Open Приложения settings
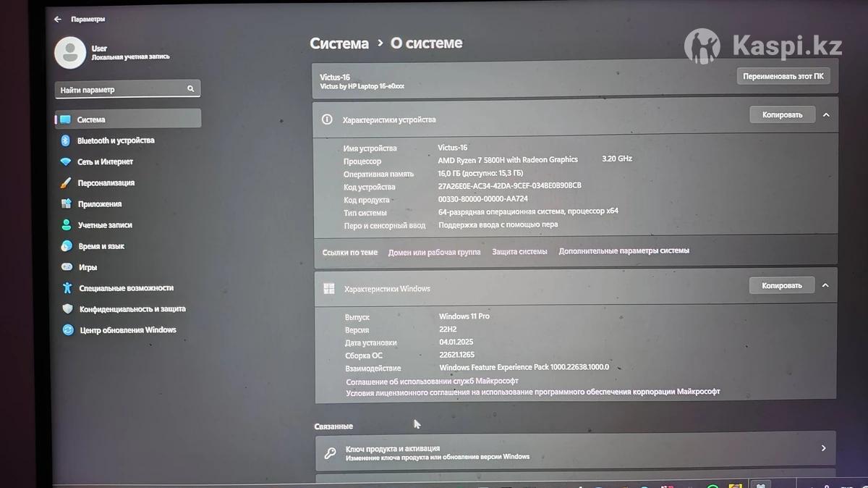The width and height of the screenshot is (868, 488). (100, 204)
